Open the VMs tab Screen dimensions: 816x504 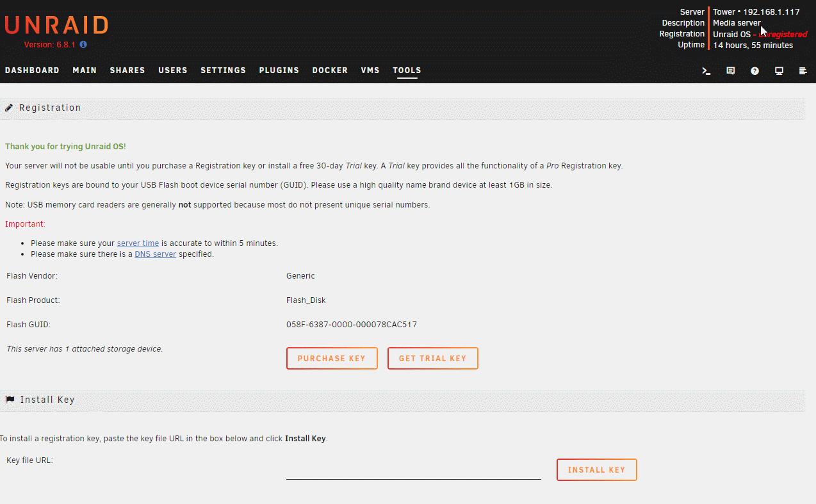(370, 70)
